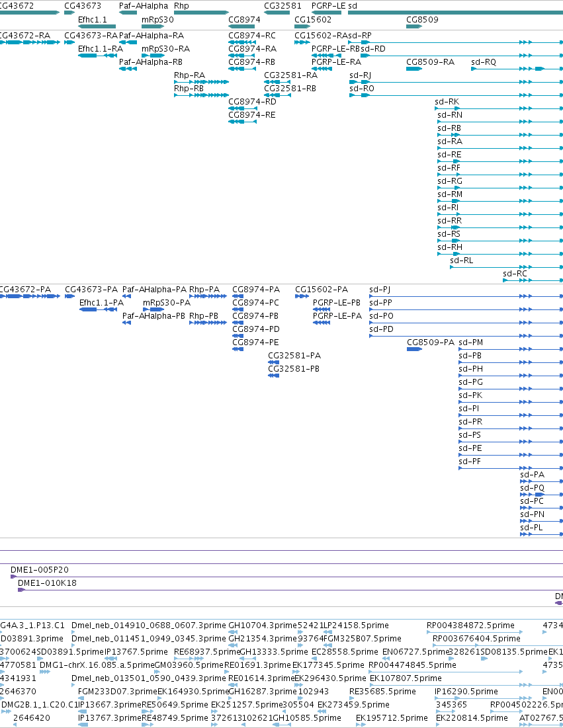This screenshot has height=728, width=563.
Task: Click protein CG15602-PA
Action: (x=322, y=290)
